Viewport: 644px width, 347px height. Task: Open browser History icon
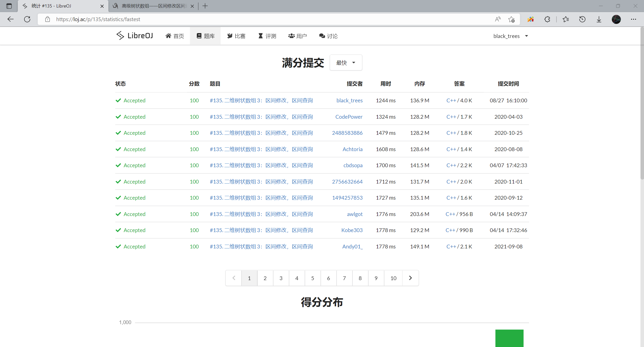pos(582,19)
